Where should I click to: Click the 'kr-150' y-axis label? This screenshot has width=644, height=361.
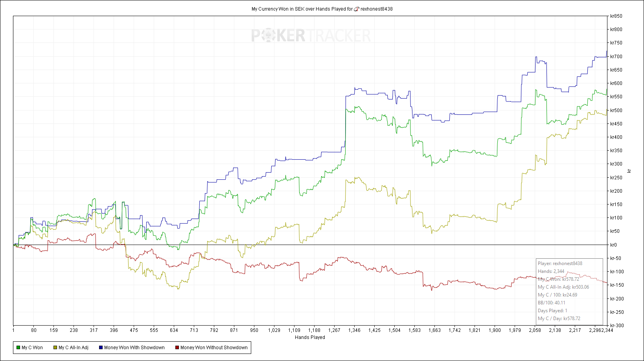click(617, 285)
